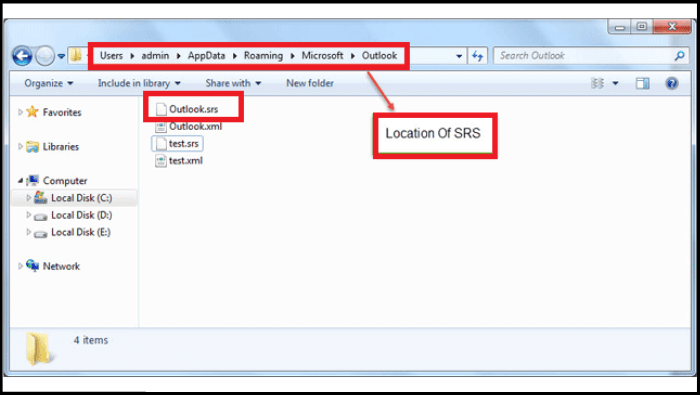Screen dimensions: 700x395
Task: Click the Outlook.srs file icon
Action: coord(161,109)
